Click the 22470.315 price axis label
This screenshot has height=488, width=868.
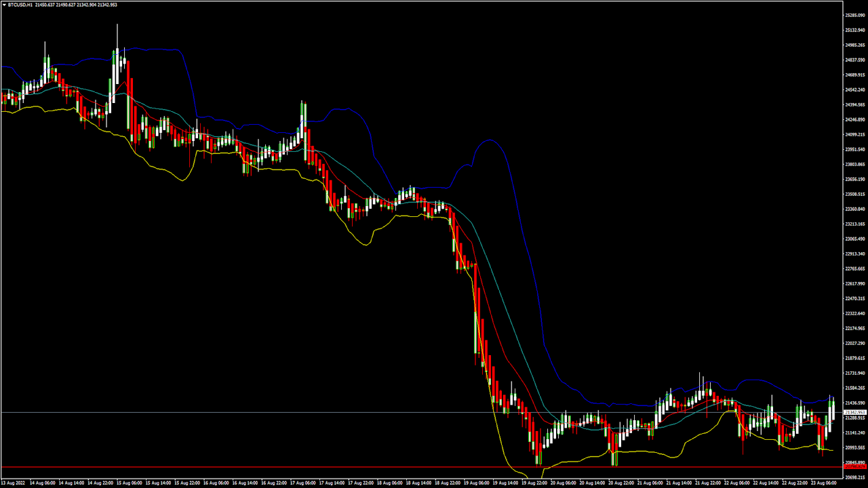[x=856, y=298]
